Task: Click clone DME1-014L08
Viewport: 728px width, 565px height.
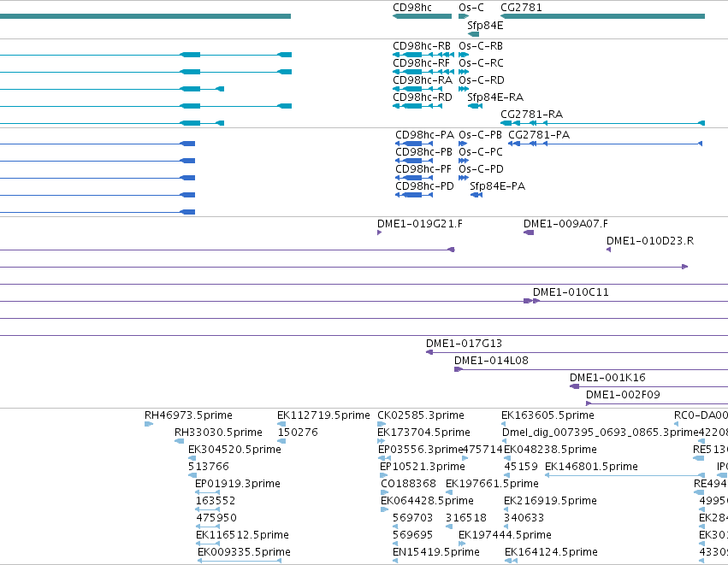Action: pyautogui.click(x=491, y=361)
